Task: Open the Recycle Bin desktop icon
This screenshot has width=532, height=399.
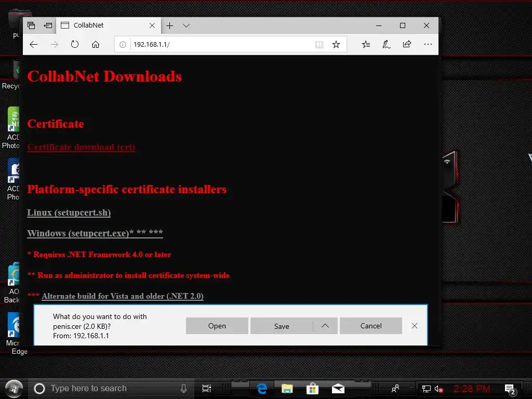Action: coord(10,75)
